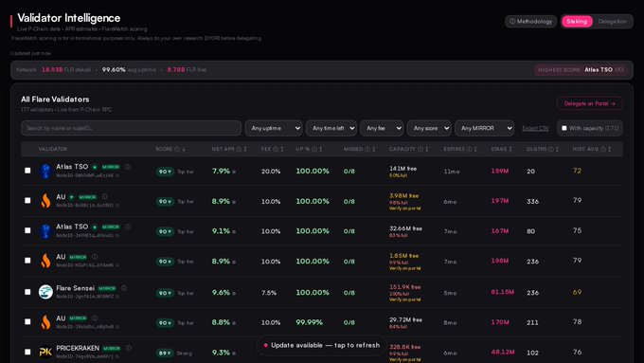Click the VALIDATOR column header
Screen dimensions: 644x363
click(x=53, y=149)
